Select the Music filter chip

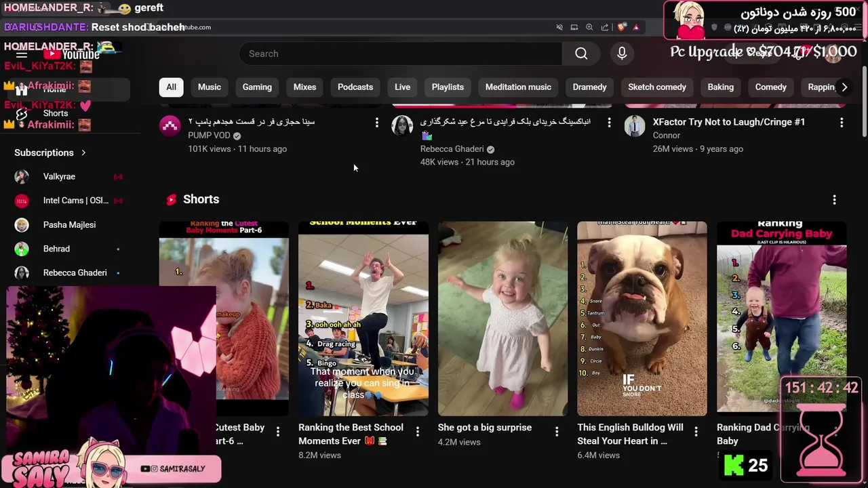click(x=210, y=87)
